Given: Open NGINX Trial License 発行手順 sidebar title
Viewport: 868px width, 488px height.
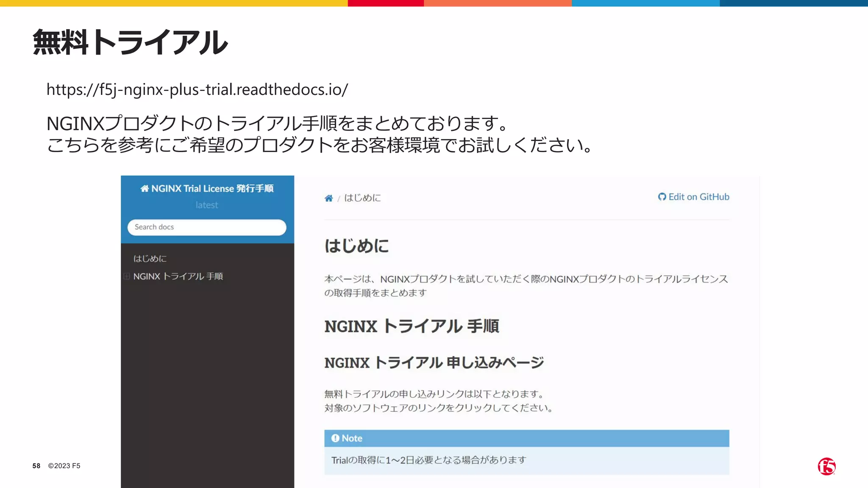Looking at the screenshot, I should (207, 189).
